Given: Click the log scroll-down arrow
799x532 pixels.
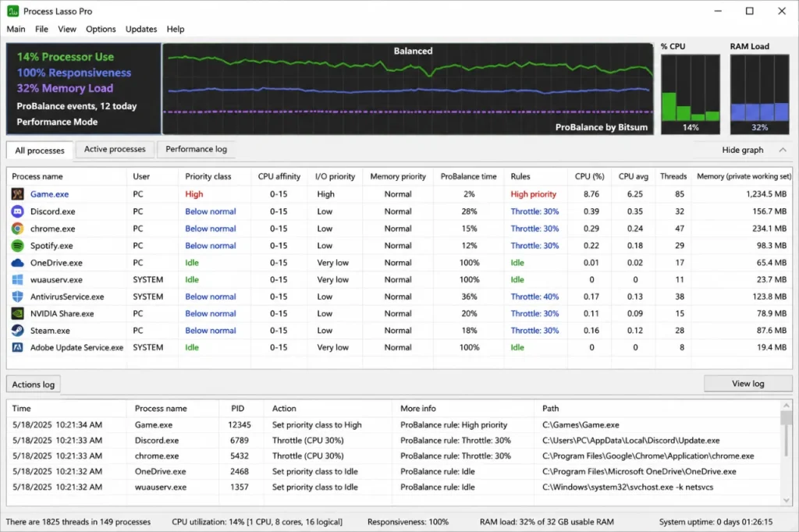Looking at the screenshot, I should click(787, 500).
